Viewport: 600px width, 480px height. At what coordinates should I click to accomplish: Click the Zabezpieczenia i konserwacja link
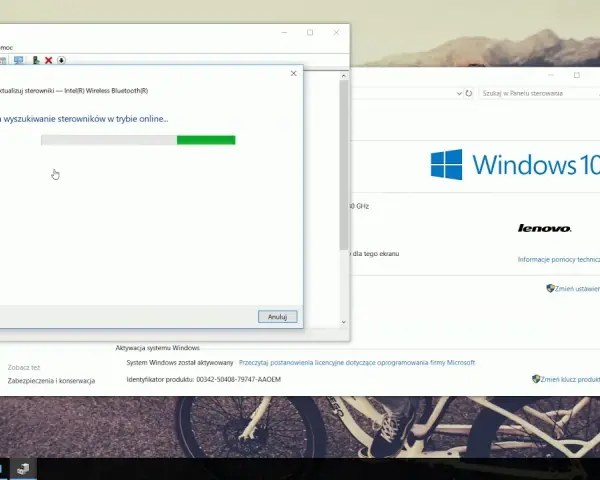click(x=51, y=381)
